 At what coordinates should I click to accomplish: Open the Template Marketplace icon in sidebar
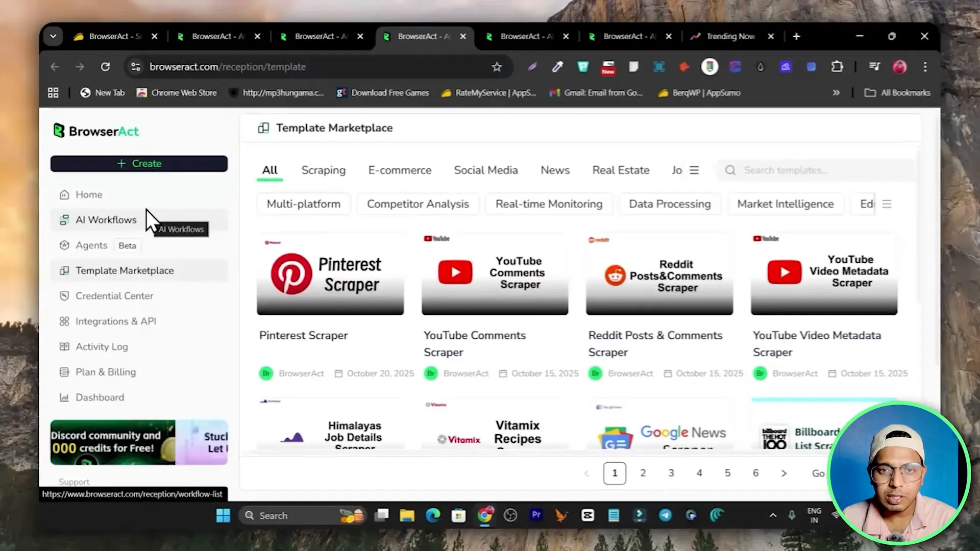click(64, 270)
